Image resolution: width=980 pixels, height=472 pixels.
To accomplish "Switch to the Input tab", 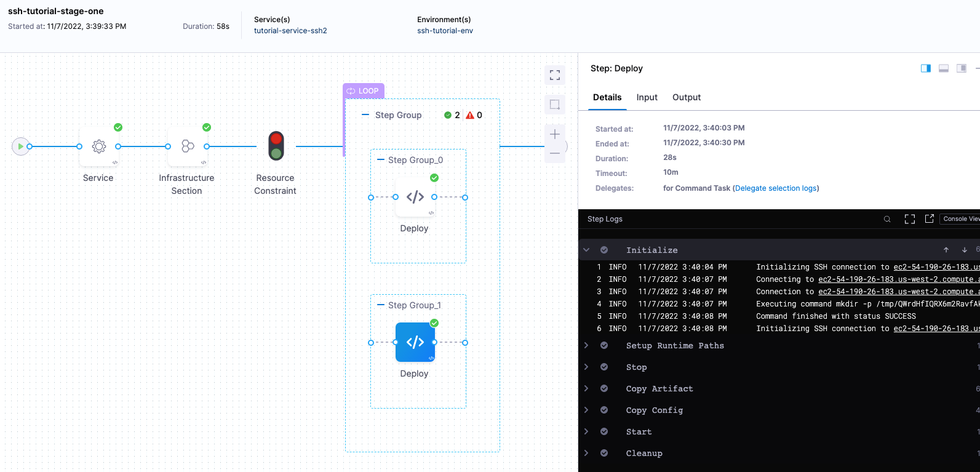I will tap(647, 97).
